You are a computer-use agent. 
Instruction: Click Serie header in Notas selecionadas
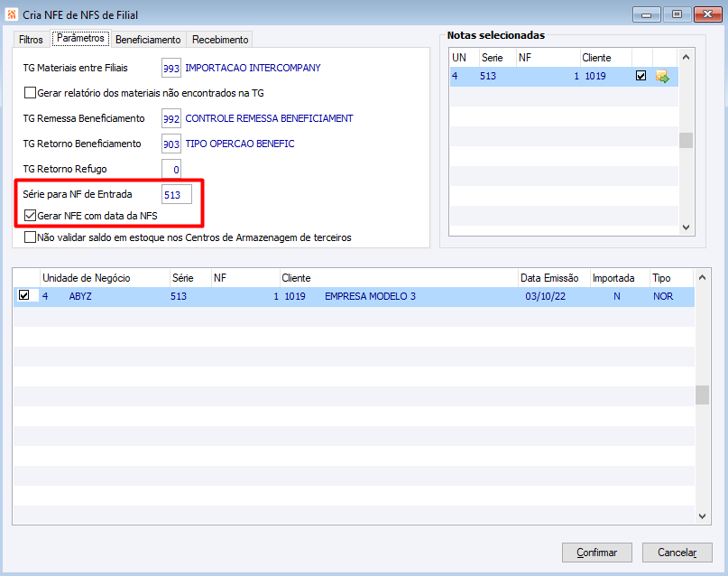click(498, 58)
